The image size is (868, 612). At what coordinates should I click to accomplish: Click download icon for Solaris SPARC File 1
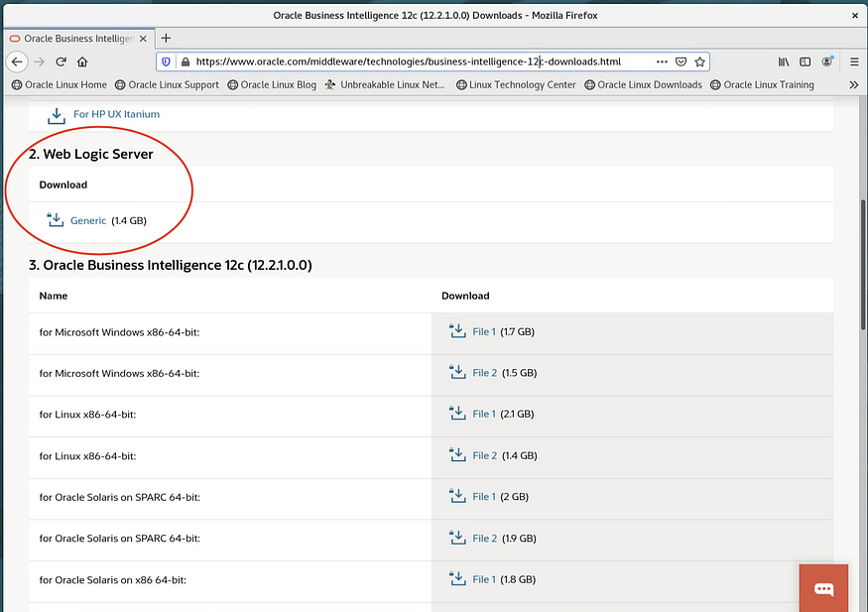(x=457, y=496)
